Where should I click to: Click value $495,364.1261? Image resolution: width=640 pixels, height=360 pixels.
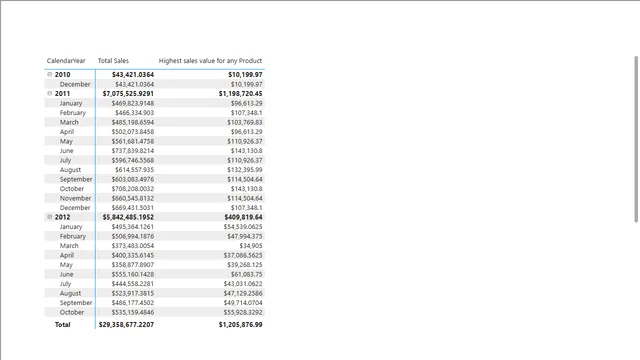click(x=133, y=227)
